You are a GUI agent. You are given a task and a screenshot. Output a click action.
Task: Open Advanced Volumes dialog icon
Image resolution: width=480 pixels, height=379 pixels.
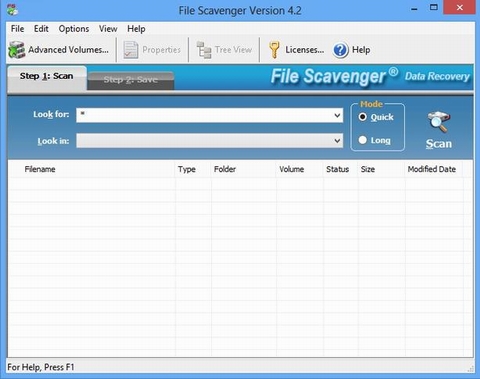[17, 50]
